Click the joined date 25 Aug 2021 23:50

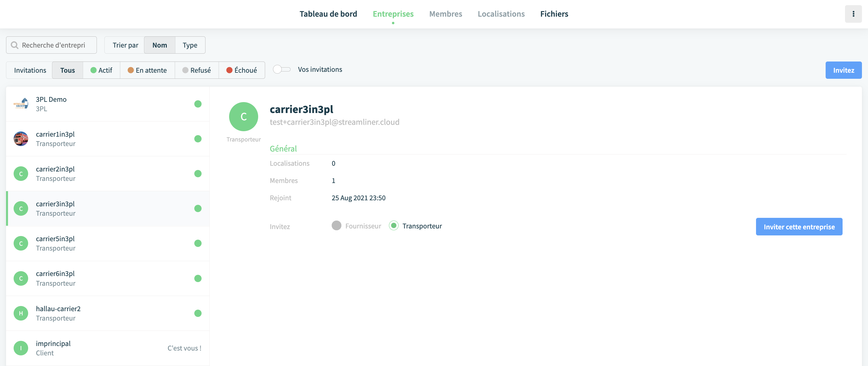358,198
